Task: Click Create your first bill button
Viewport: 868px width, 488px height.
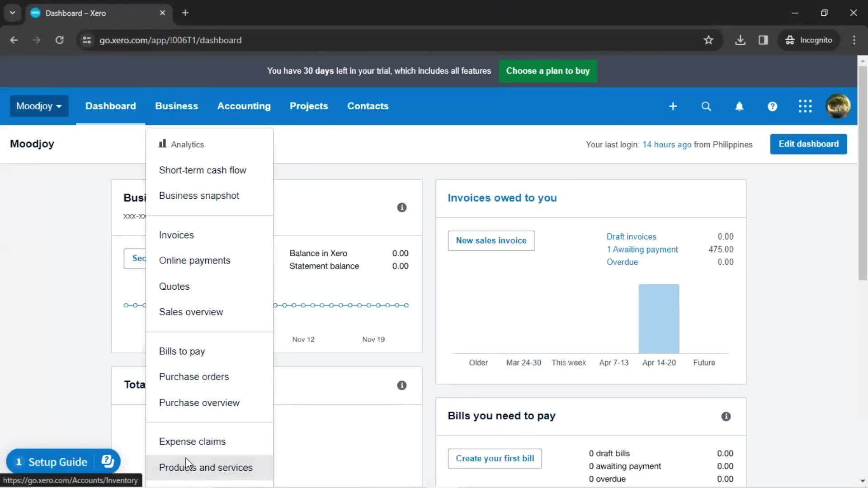Action: coord(495,459)
